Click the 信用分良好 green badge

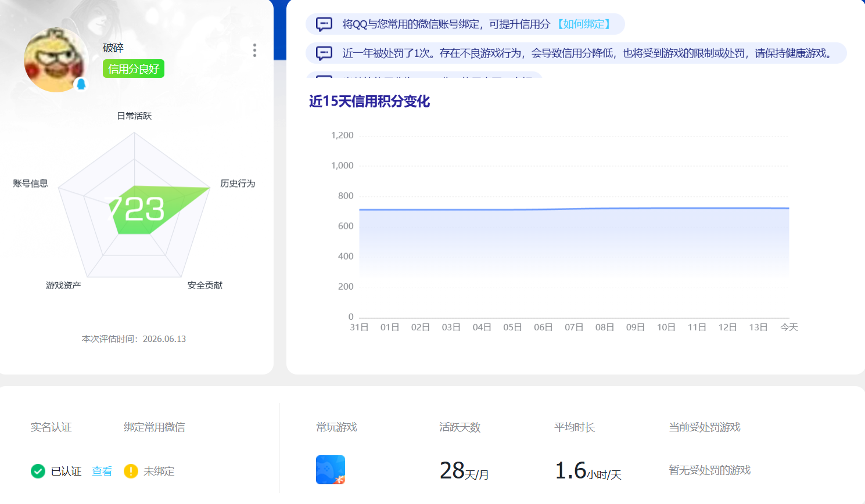tap(134, 69)
